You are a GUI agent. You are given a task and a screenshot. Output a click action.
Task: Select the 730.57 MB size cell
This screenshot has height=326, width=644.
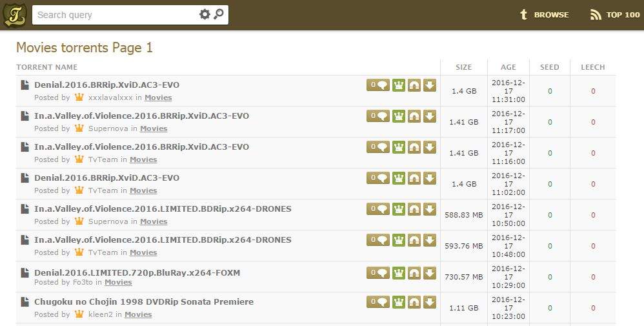464,277
